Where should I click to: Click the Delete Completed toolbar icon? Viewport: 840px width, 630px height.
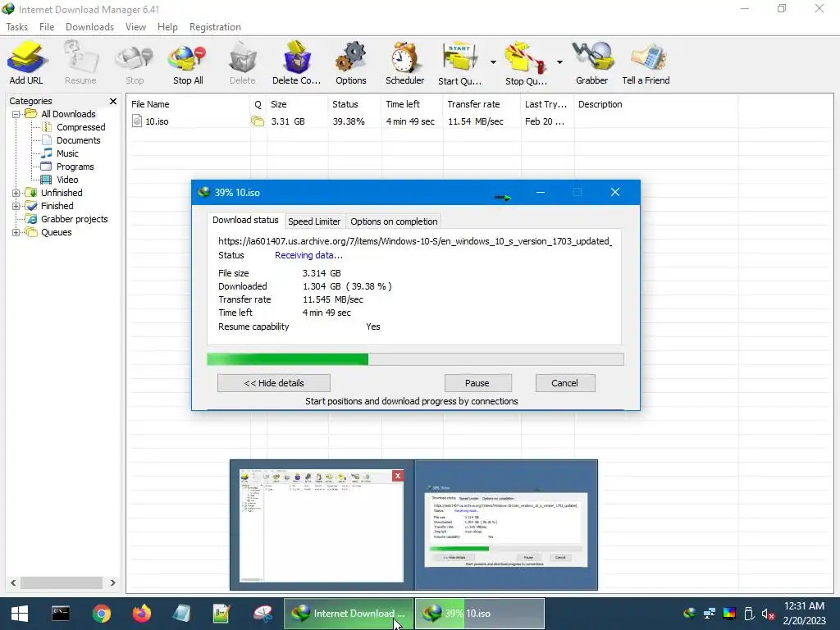296,62
